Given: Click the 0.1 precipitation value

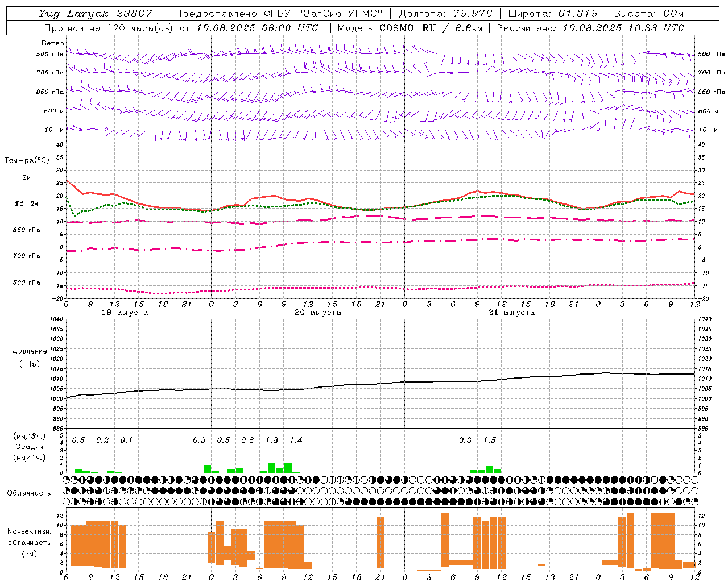Looking at the screenshot, I should click(126, 440).
